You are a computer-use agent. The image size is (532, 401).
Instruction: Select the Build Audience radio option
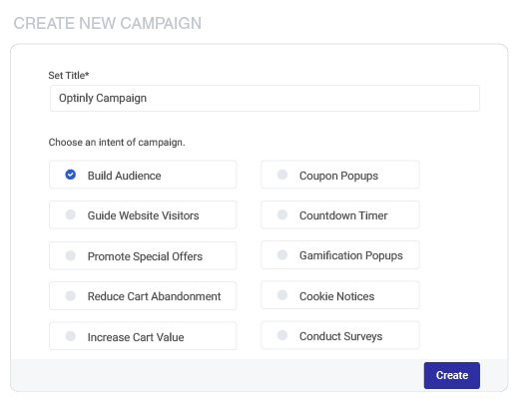pyautogui.click(x=71, y=175)
